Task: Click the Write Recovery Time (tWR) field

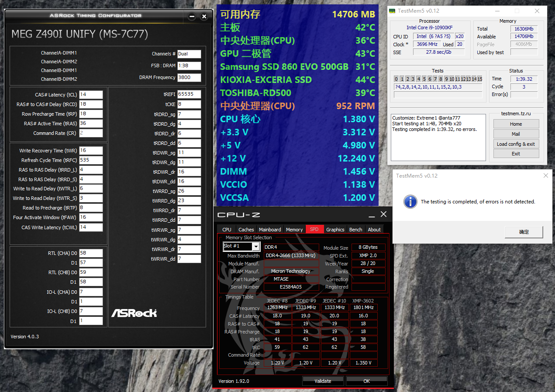Action: pos(91,151)
